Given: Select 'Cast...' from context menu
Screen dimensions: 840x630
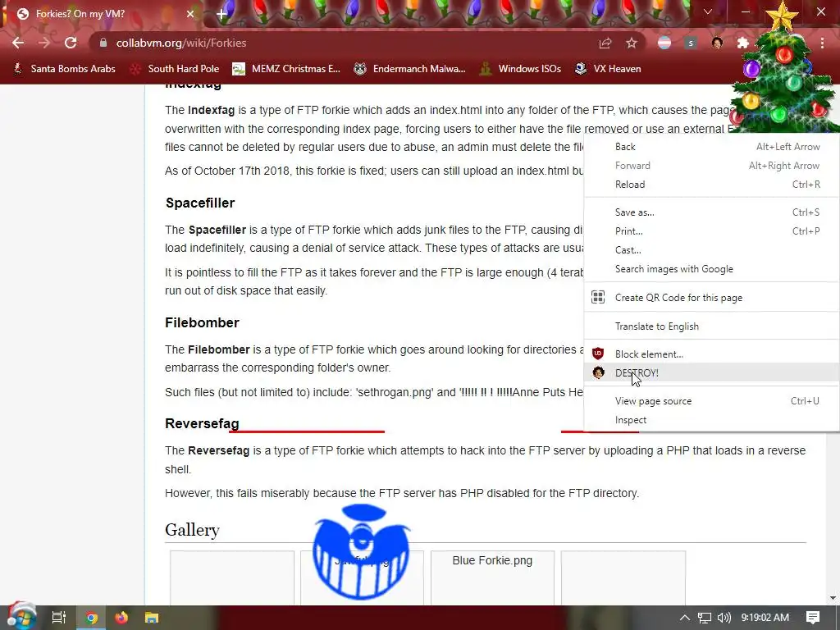Looking at the screenshot, I should click(712, 249).
